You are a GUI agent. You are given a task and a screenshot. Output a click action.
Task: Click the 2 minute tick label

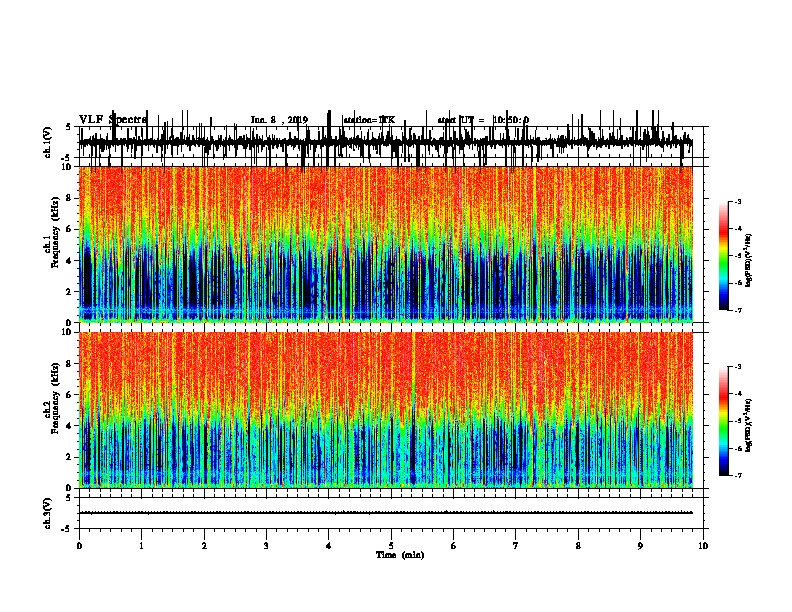click(x=204, y=546)
